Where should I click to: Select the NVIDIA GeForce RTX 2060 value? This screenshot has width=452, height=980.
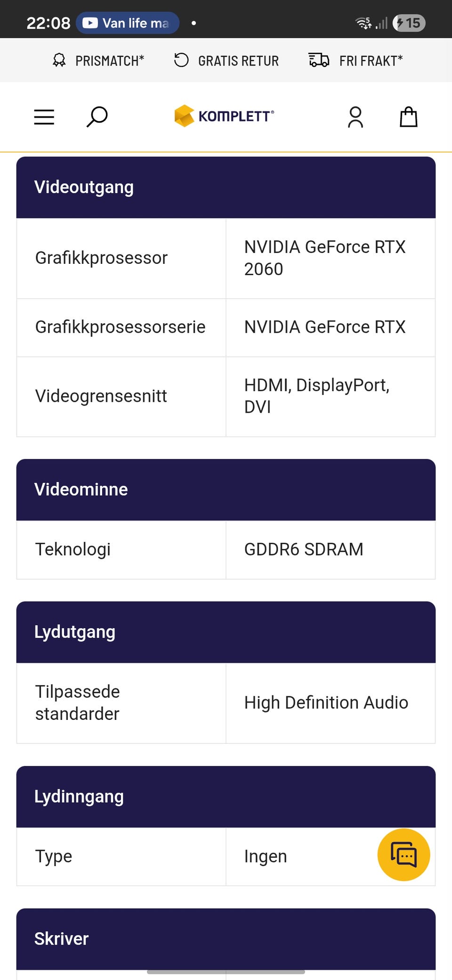[x=325, y=258]
